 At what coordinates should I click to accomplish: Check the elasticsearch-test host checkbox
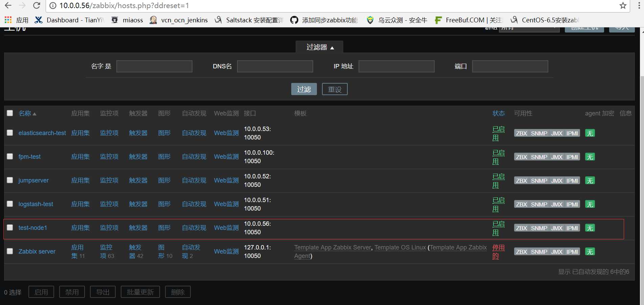10,133
